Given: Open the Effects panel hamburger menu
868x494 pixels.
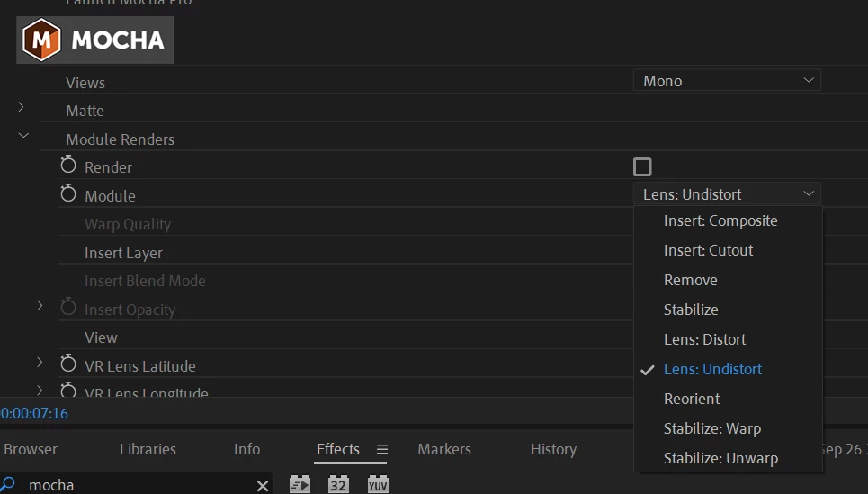Looking at the screenshot, I should [382, 450].
